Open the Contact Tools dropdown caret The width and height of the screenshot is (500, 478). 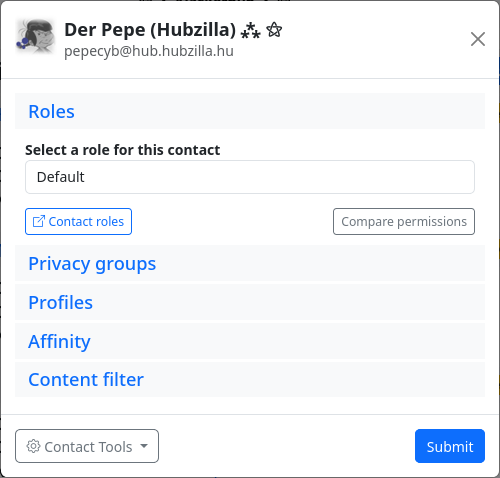click(144, 446)
